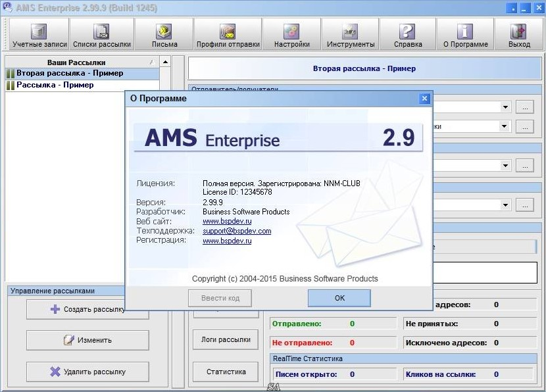Expand the first dropdown arrow on right panel

tap(505, 107)
